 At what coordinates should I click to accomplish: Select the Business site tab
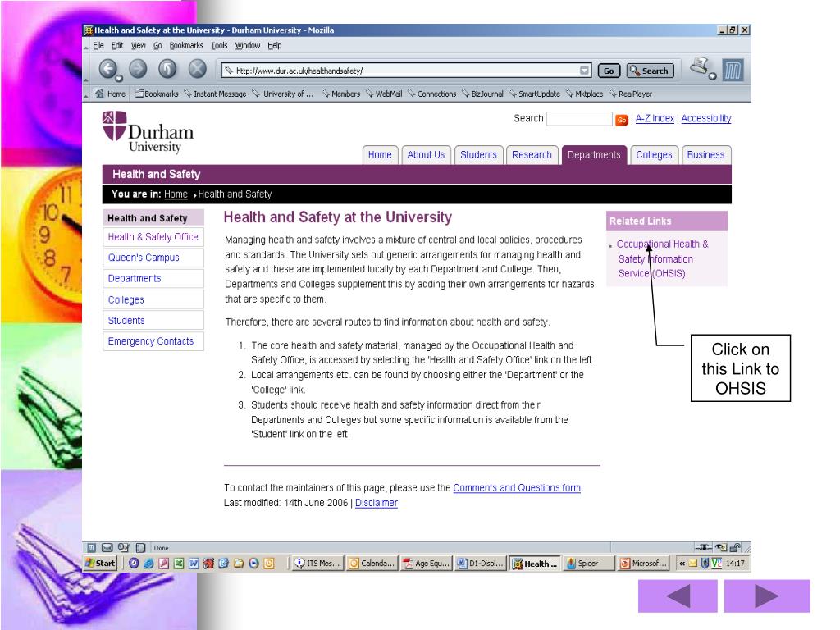coord(705,155)
